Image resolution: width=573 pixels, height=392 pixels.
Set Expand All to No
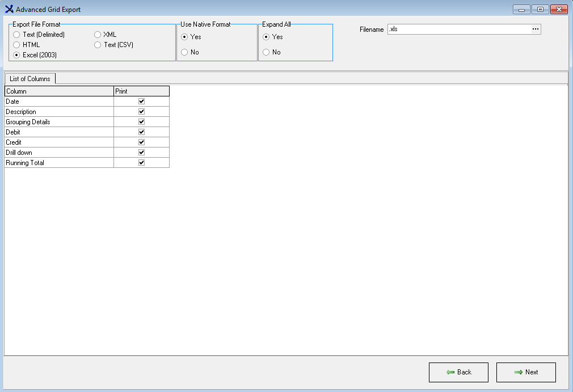coord(266,52)
